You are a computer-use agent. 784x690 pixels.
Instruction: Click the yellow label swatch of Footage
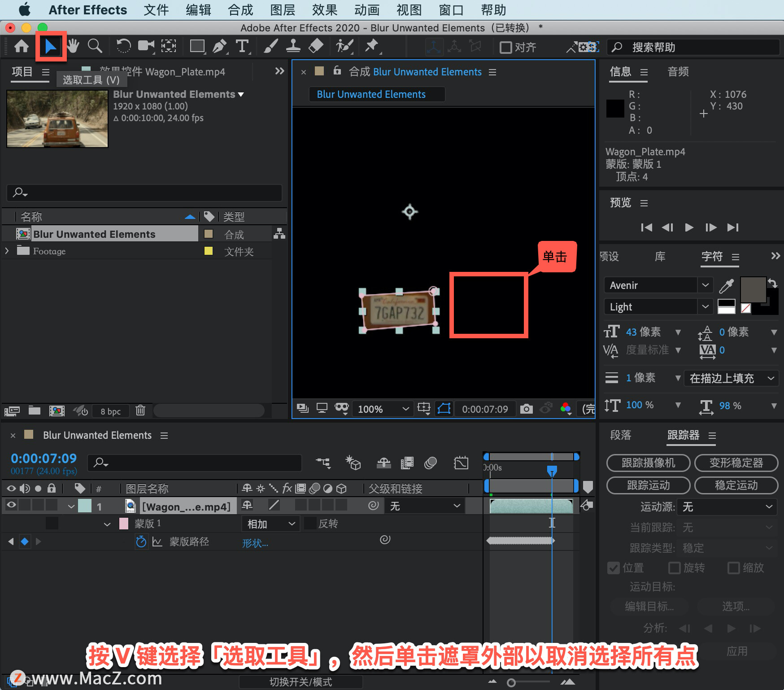point(209,251)
